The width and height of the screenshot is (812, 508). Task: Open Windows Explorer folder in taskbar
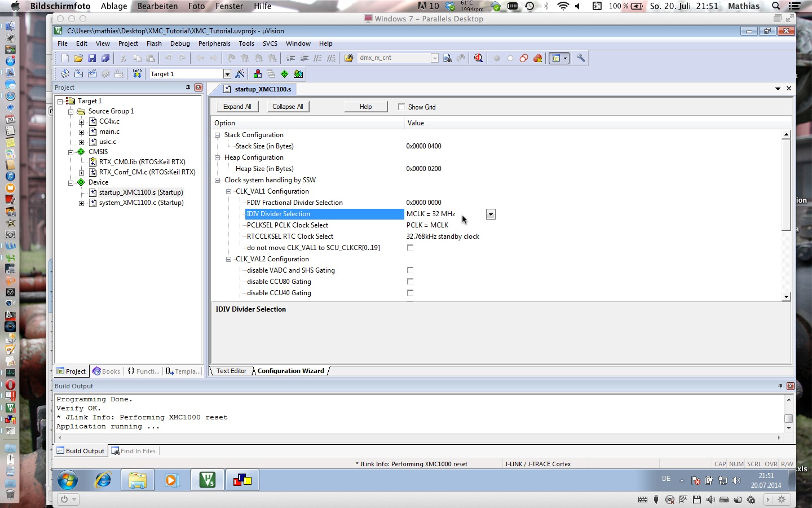coord(138,480)
